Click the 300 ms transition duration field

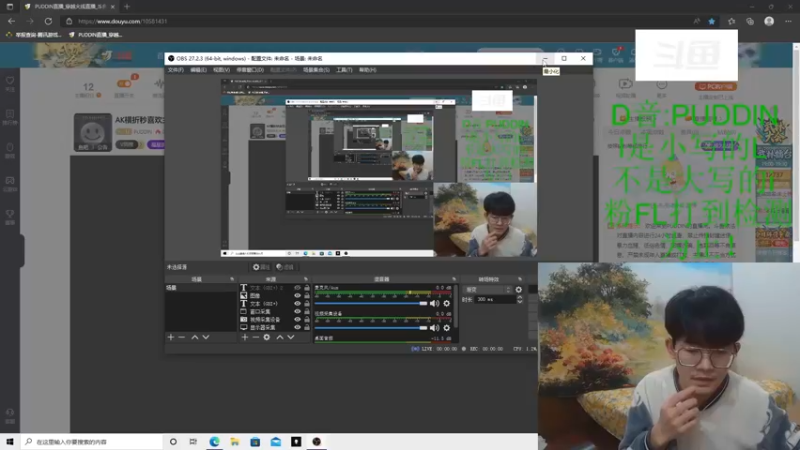coord(495,299)
